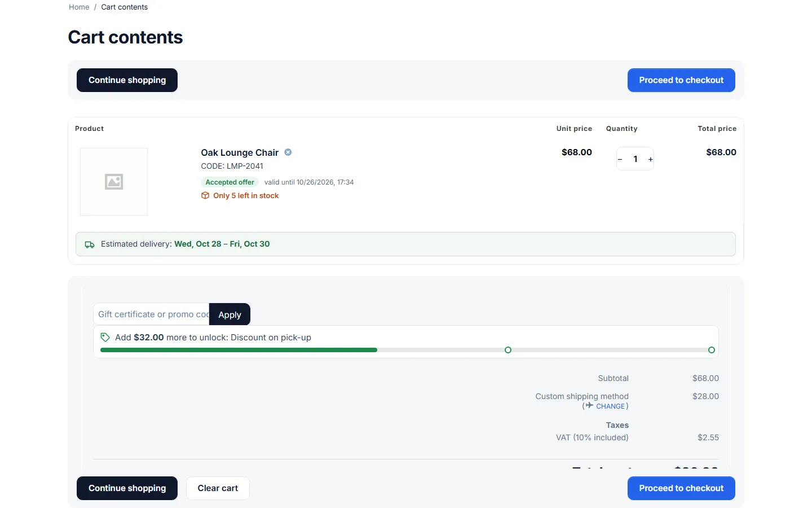Click the Only 5 left in stock notice
The image size is (812, 508).
tap(246, 196)
